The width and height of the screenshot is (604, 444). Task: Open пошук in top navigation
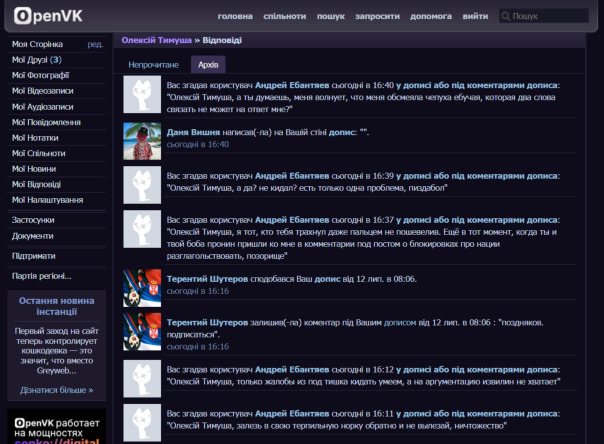coord(331,16)
